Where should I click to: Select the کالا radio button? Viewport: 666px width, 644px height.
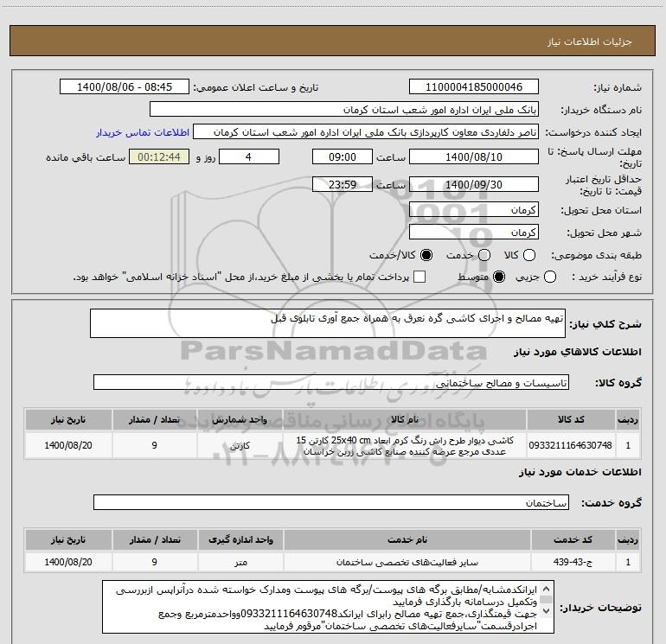click(x=529, y=255)
